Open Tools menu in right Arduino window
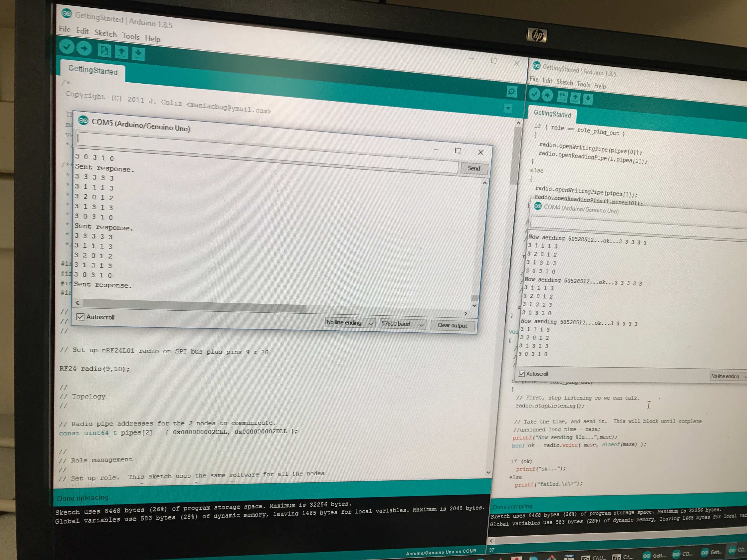 click(x=583, y=84)
